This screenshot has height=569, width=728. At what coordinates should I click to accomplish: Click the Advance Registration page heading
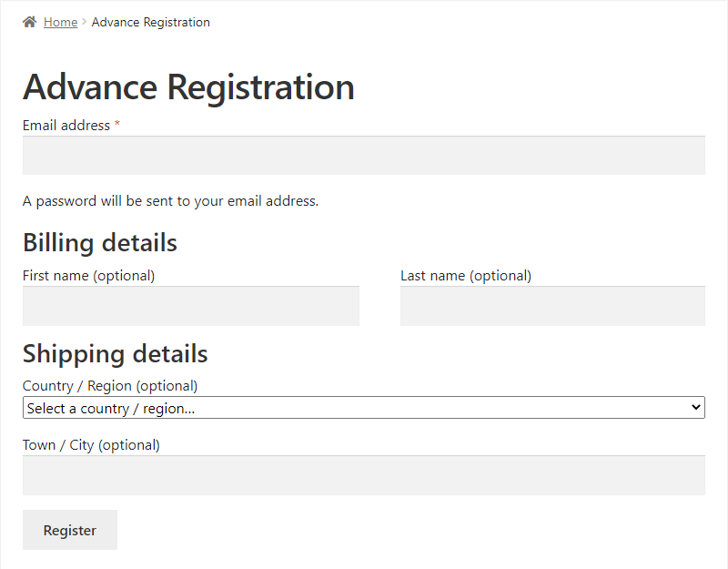pos(188,86)
